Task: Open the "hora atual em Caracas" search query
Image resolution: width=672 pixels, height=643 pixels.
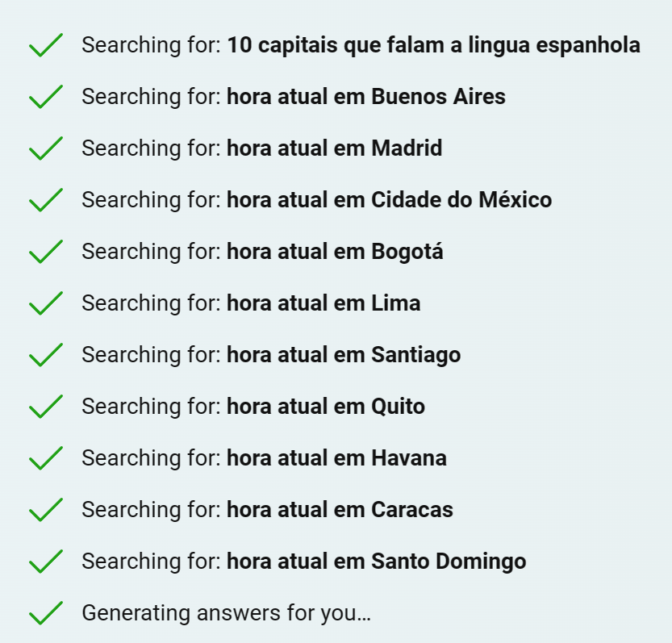Action: coord(340,510)
